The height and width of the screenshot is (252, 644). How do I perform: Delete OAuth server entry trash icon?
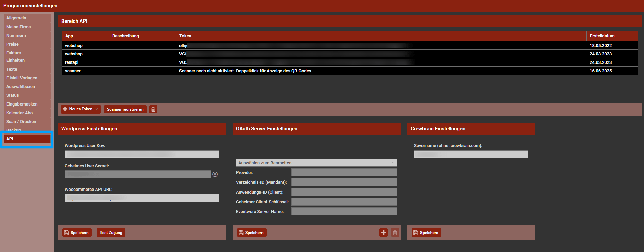click(395, 233)
